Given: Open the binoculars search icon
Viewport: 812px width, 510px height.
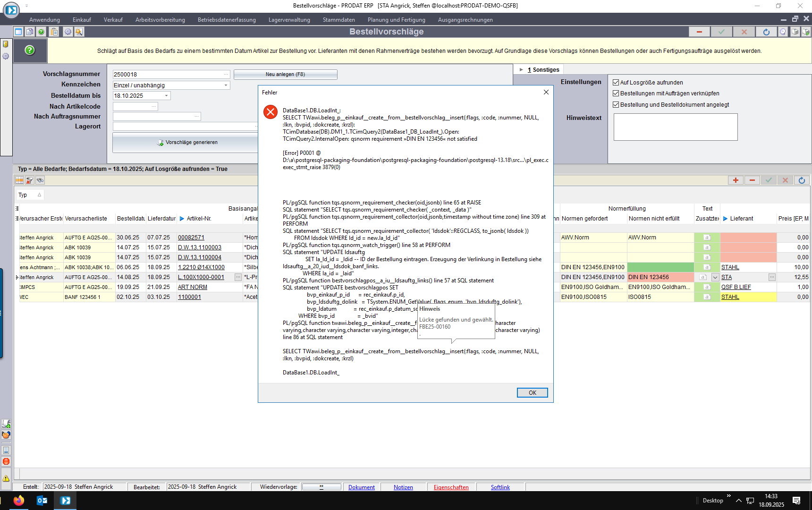Looking at the screenshot, I should pos(40,180).
